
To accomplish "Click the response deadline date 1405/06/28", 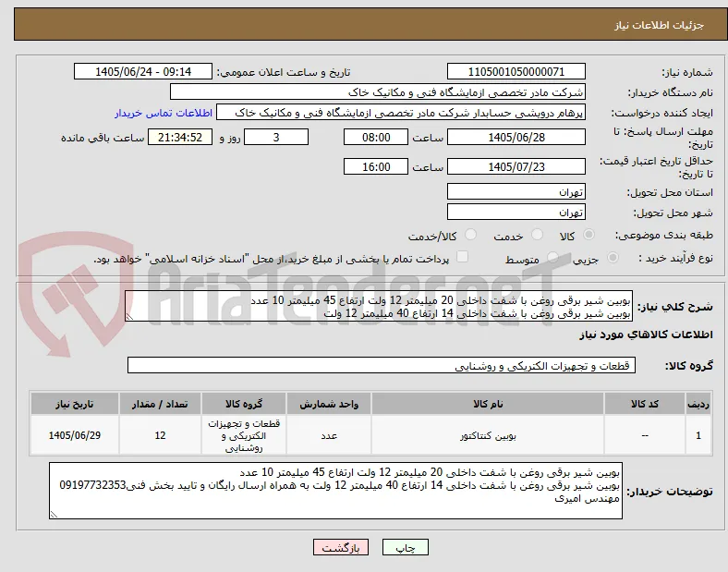I will pyautogui.click(x=516, y=137).
